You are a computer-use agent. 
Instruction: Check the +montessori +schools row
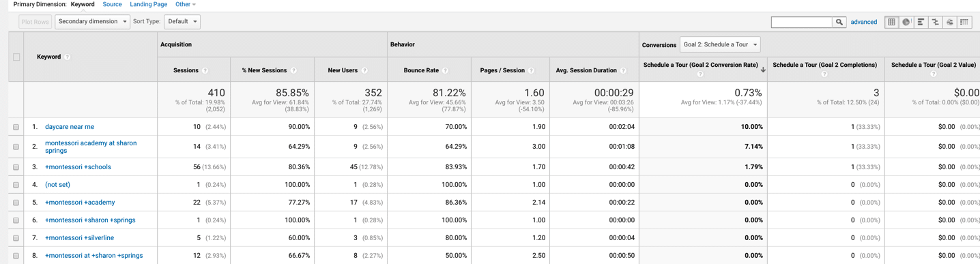point(16,167)
